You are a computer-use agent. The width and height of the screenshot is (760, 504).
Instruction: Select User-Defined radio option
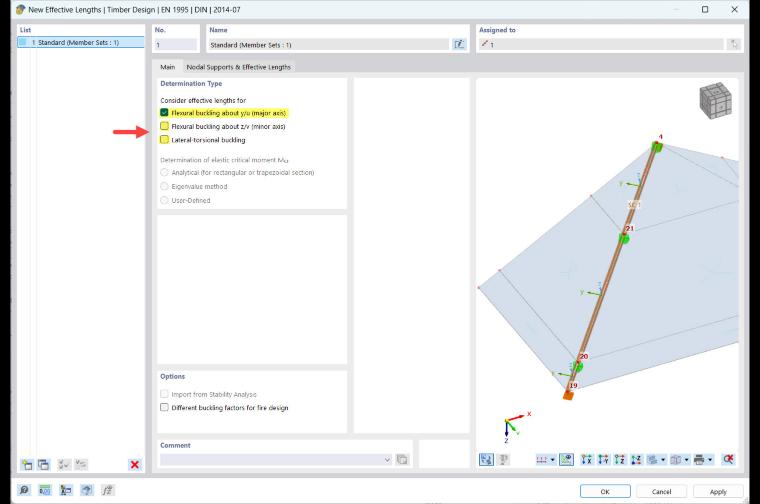(x=164, y=200)
